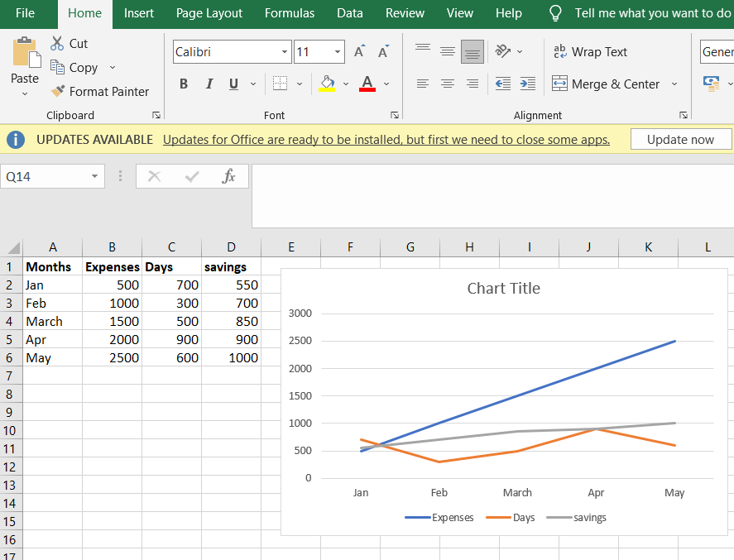Click the Decrease Indent icon
This screenshot has width=734, height=560.
pos(502,84)
